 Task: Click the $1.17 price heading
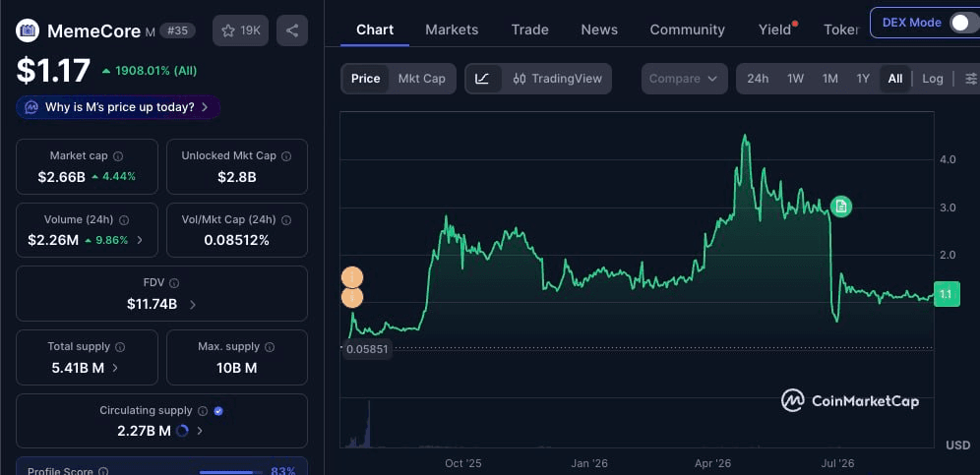[53, 71]
